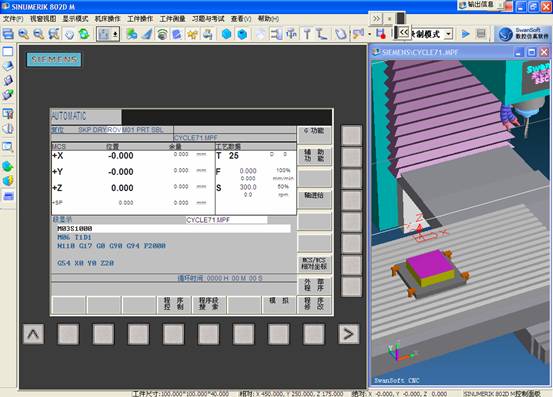Click the zoom out magnifier toolbar icon
This screenshot has width=553, height=397.
(39, 34)
